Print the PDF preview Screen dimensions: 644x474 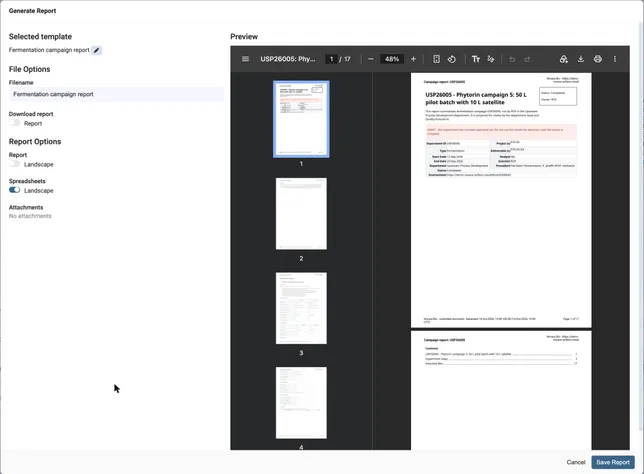598,59
